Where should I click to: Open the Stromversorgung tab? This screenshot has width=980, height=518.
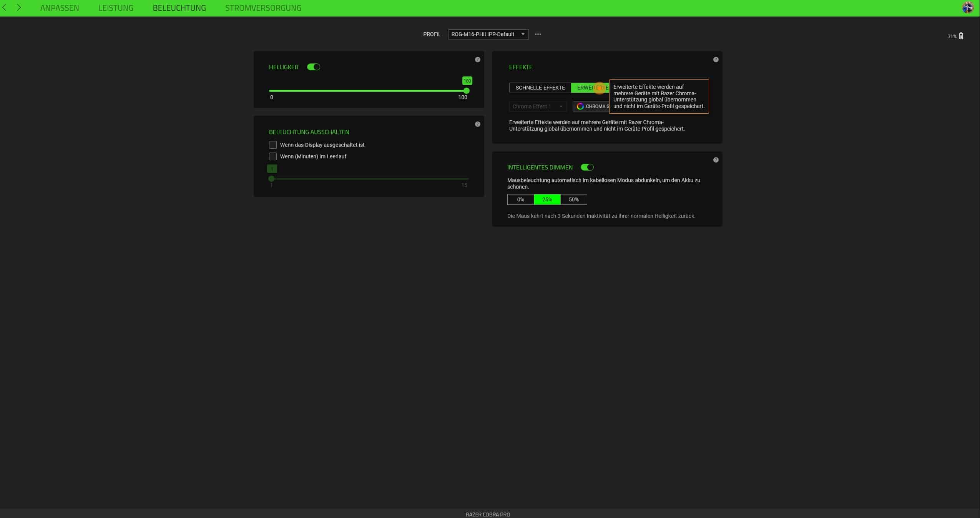click(263, 8)
